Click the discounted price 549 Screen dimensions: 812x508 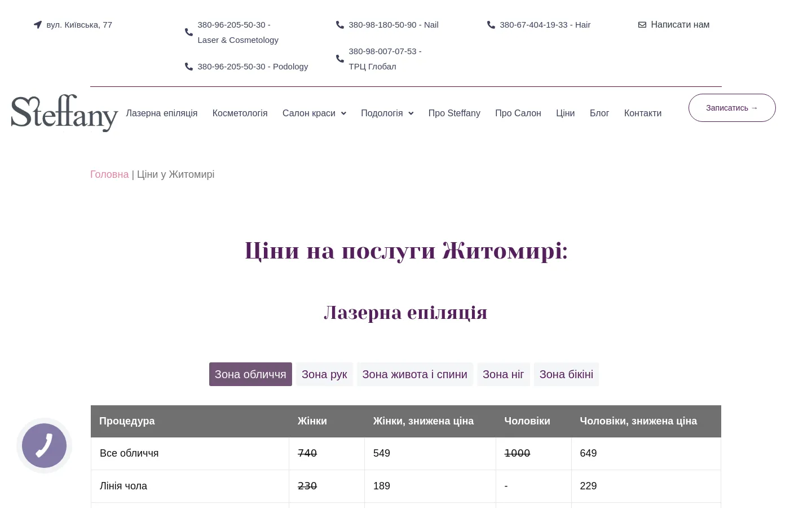point(382,453)
